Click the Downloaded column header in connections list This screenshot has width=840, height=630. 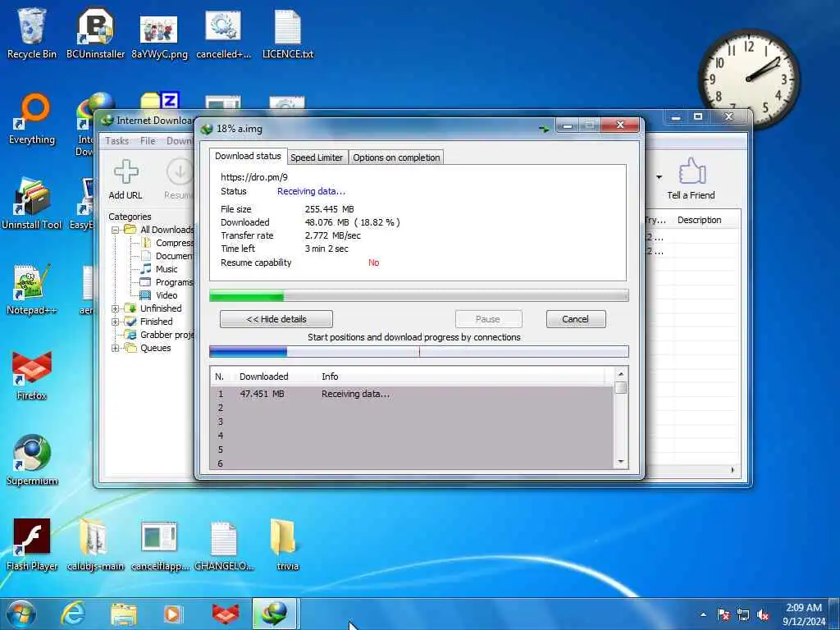[x=263, y=377]
